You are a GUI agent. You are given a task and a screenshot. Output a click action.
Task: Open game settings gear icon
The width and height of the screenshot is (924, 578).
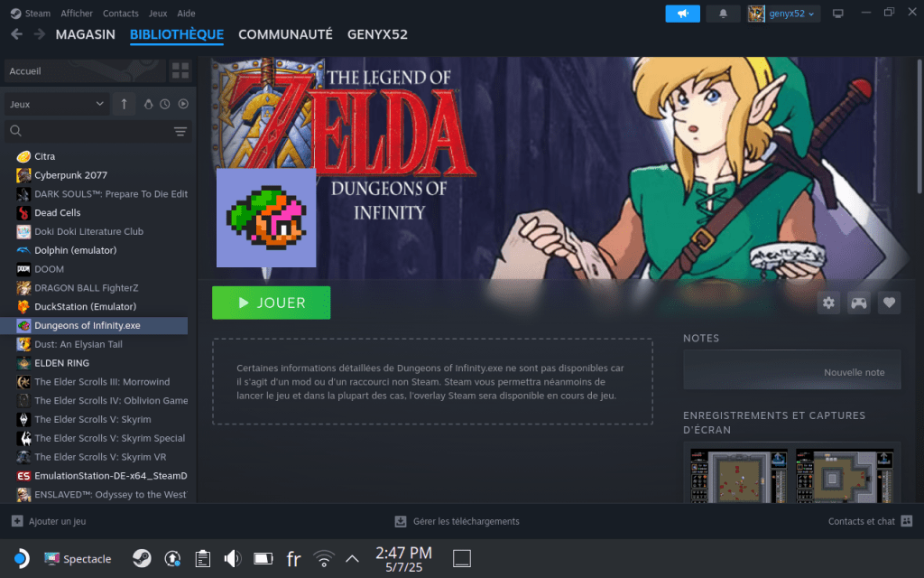[x=828, y=303]
